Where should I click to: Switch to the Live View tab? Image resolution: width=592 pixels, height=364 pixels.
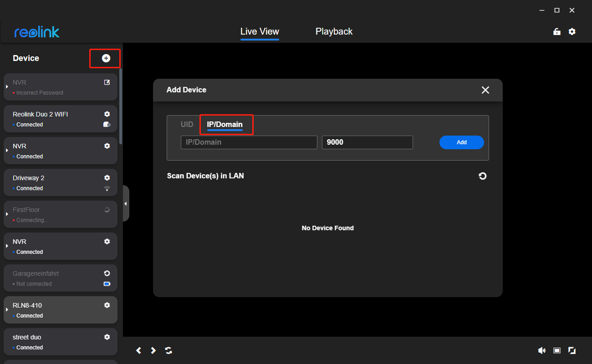(x=260, y=31)
